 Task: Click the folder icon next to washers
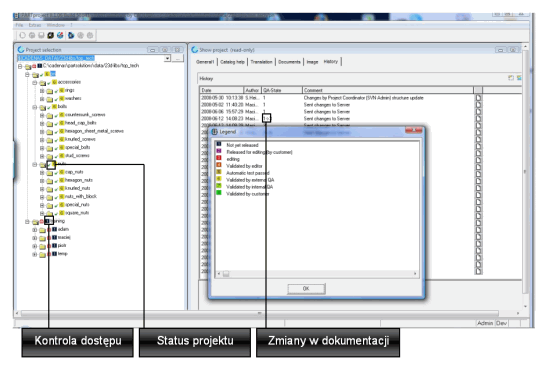[x=49, y=99]
